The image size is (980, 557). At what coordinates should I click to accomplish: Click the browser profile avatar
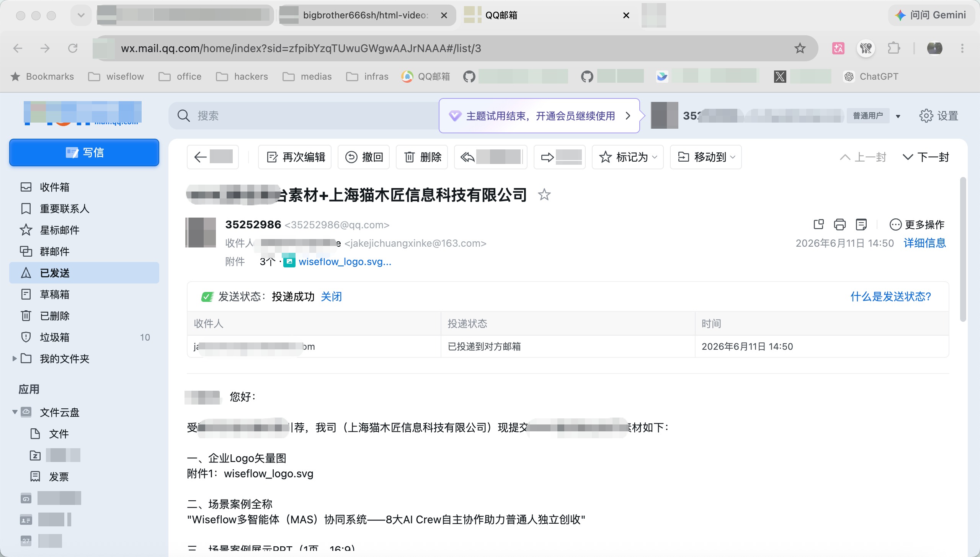point(934,48)
